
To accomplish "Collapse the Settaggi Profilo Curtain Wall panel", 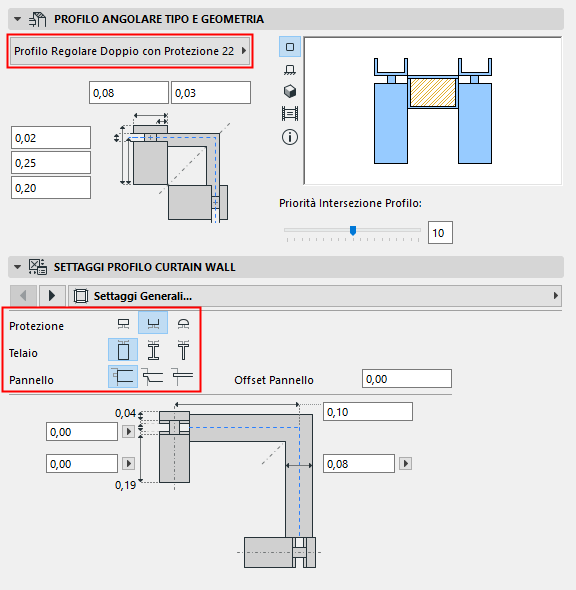I will (17, 267).
